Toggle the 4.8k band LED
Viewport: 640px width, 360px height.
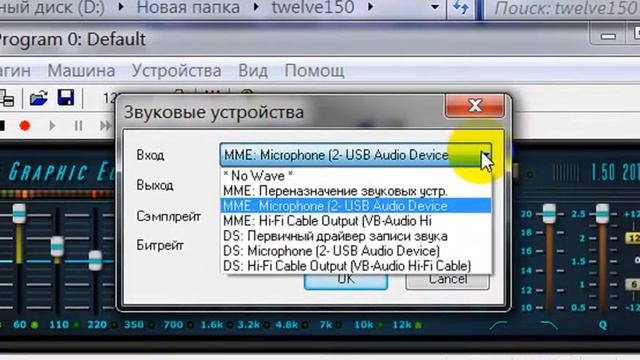[305, 325]
